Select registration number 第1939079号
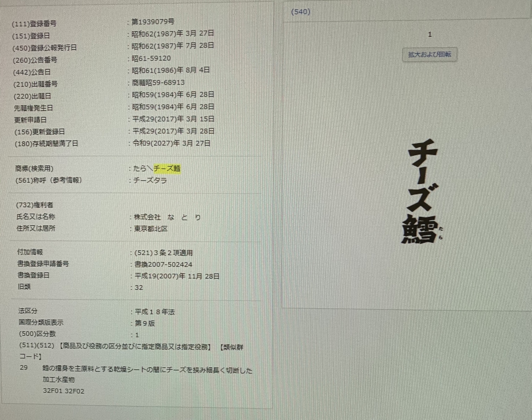The image size is (532, 420). coord(153,22)
